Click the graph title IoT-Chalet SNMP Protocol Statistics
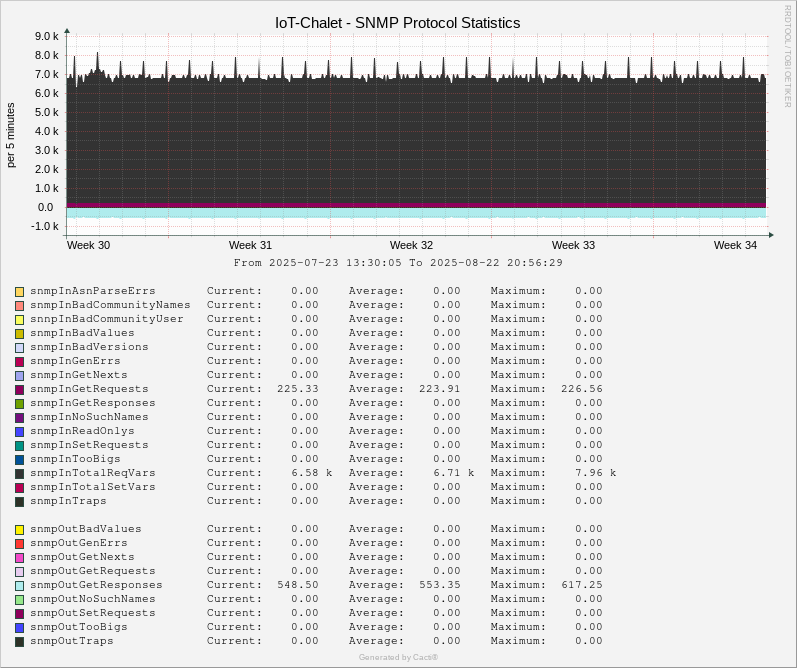This screenshot has height=668, width=797. click(397, 23)
